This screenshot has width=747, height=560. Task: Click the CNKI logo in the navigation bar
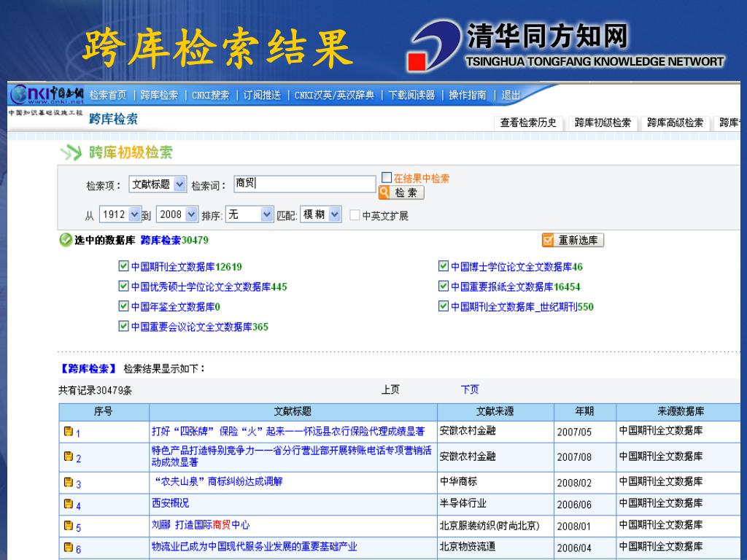pos(47,94)
